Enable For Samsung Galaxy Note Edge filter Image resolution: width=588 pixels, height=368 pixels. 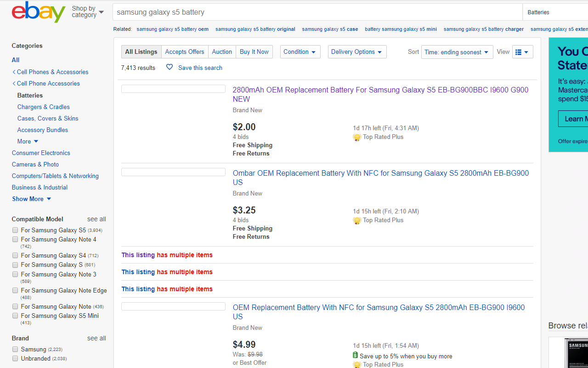click(15, 290)
